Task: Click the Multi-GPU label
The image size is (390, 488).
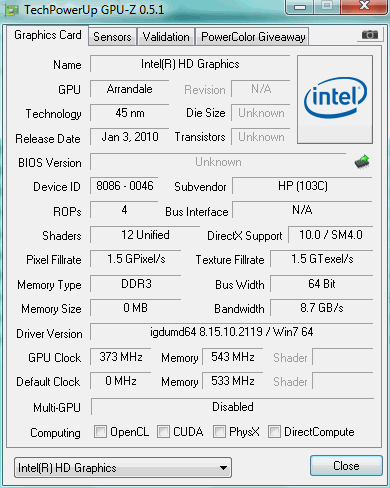Action: point(57,408)
